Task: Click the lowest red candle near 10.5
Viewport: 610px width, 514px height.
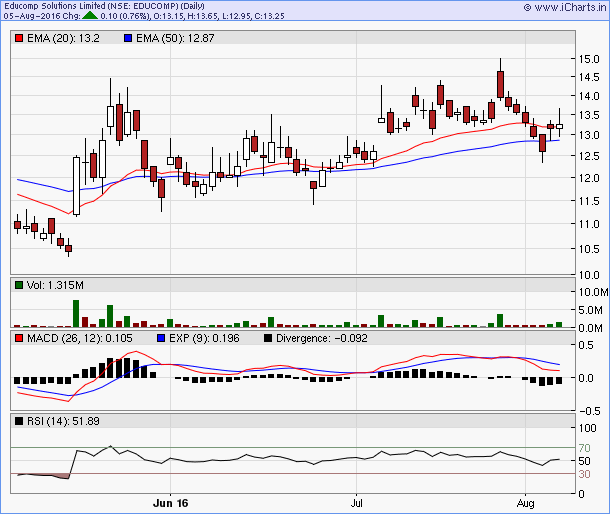Action: (x=69, y=248)
